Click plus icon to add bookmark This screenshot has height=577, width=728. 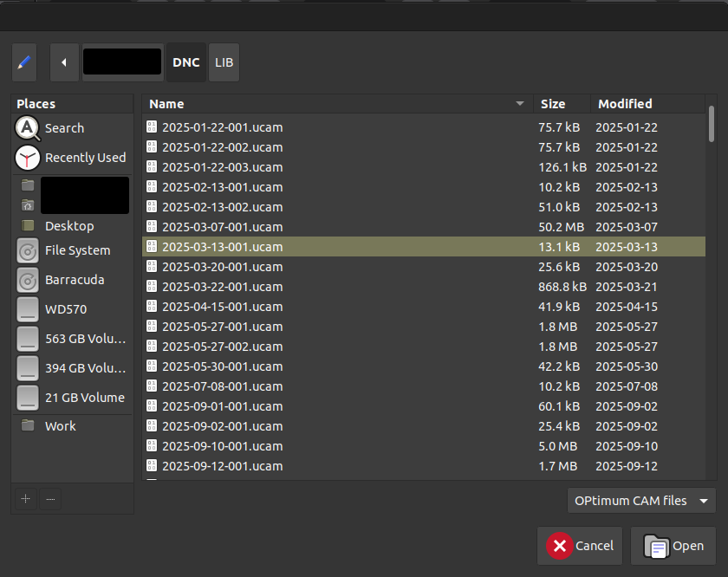coord(25,499)
